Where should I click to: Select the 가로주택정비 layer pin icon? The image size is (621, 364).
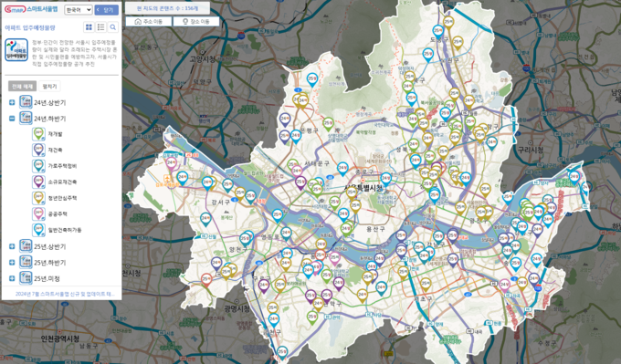point(38,166)
